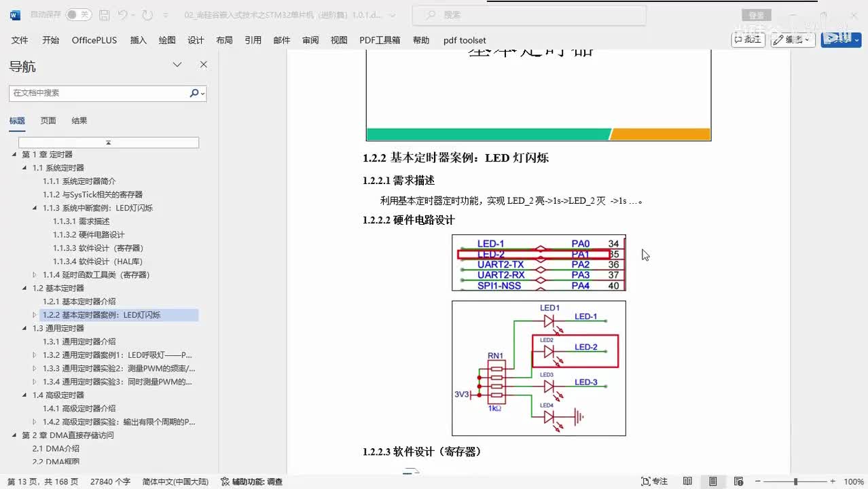Image resolution: width=868 pixels, height=489 pixels.
Task: Open the PDF工具箱 ribbon tab
Action: tap(380, 40)
